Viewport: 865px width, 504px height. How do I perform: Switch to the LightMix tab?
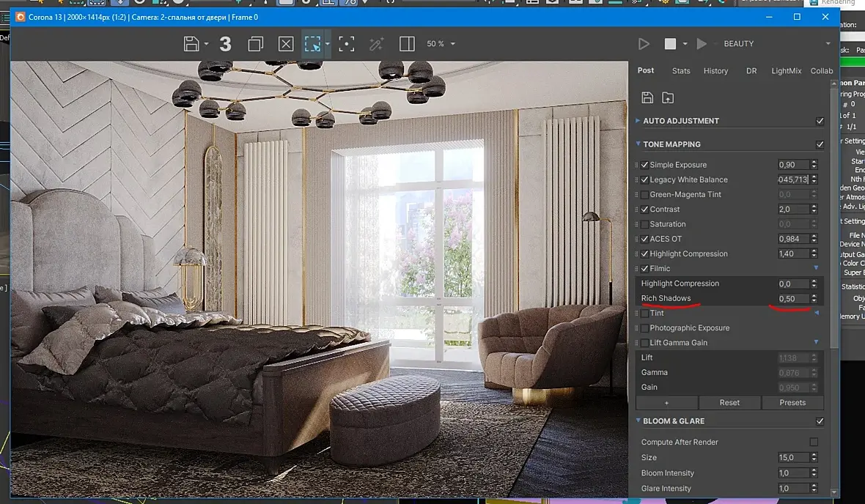coord(786,71)
